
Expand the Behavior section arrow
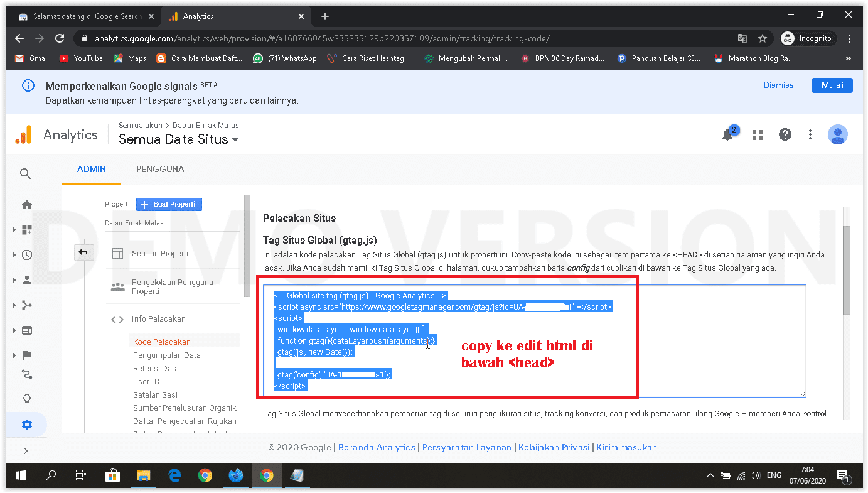[14, 330]
